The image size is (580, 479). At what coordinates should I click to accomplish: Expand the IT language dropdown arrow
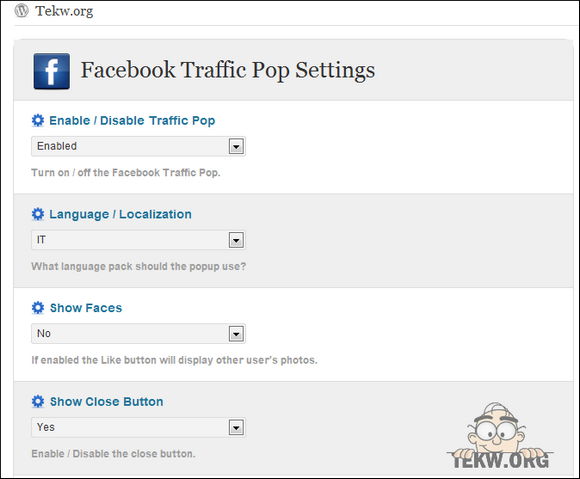pos(236,240)
